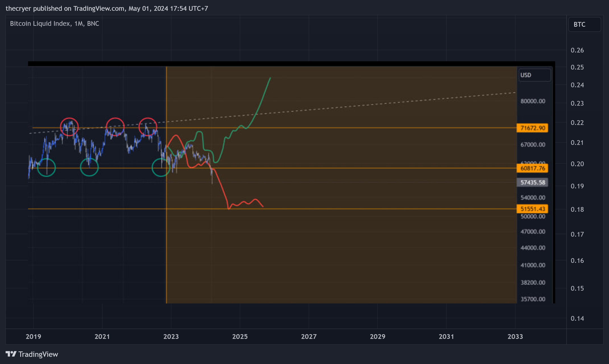
Task: Click the 2019 label on the time axis
Action: [x=33, y=337]
